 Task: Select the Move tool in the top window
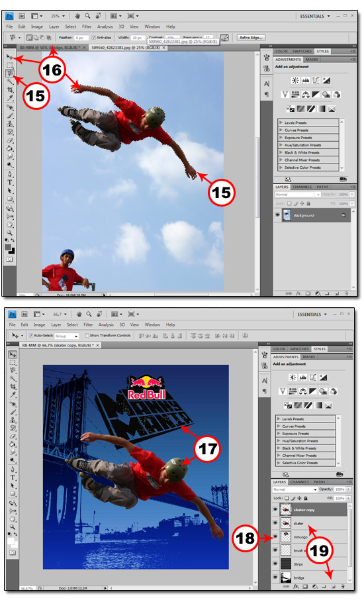tap(9, 57)
